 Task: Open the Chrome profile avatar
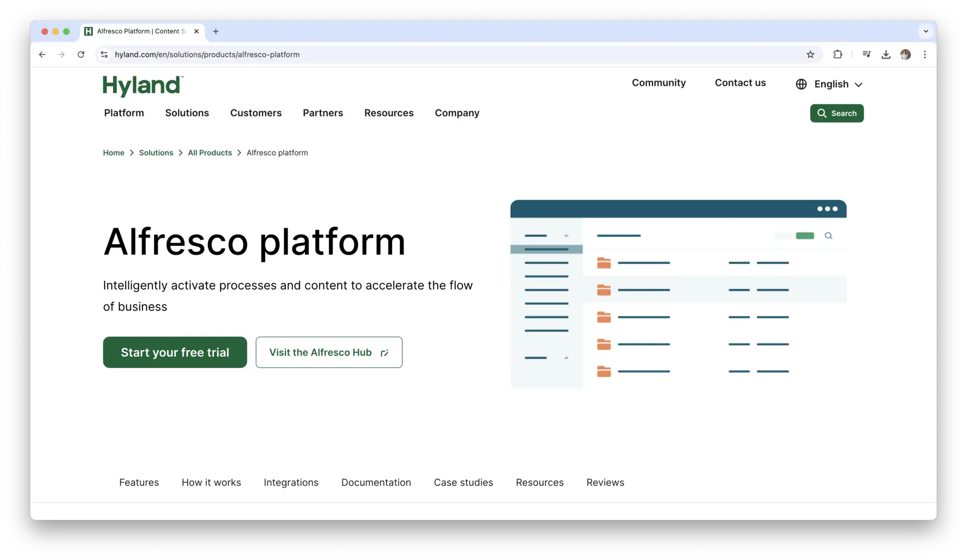905,54
